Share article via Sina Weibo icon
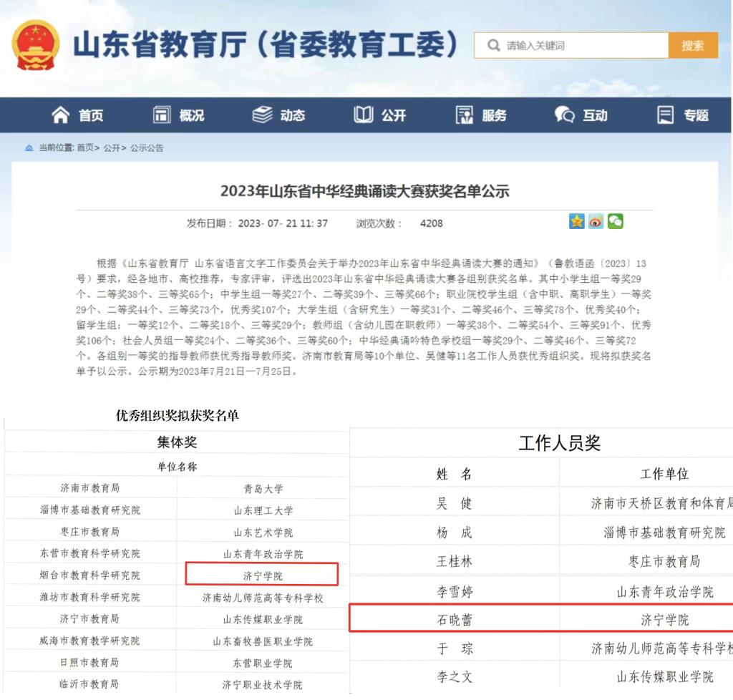 596,222
